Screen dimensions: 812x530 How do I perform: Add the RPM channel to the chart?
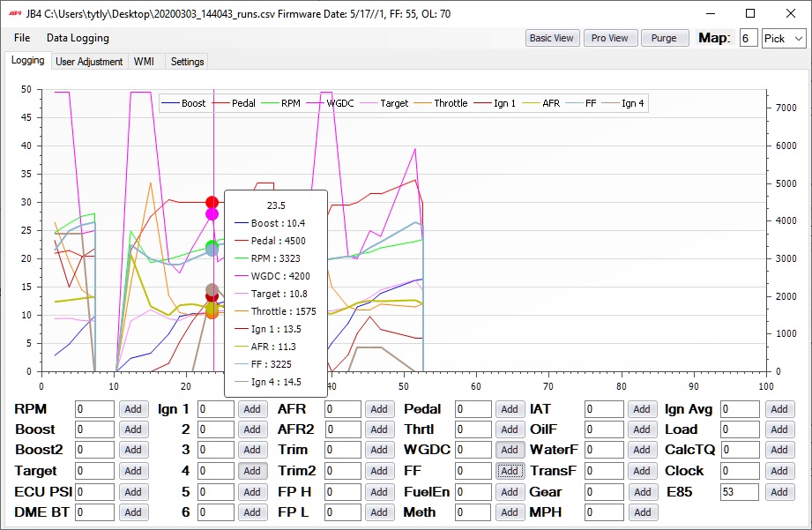133,409
